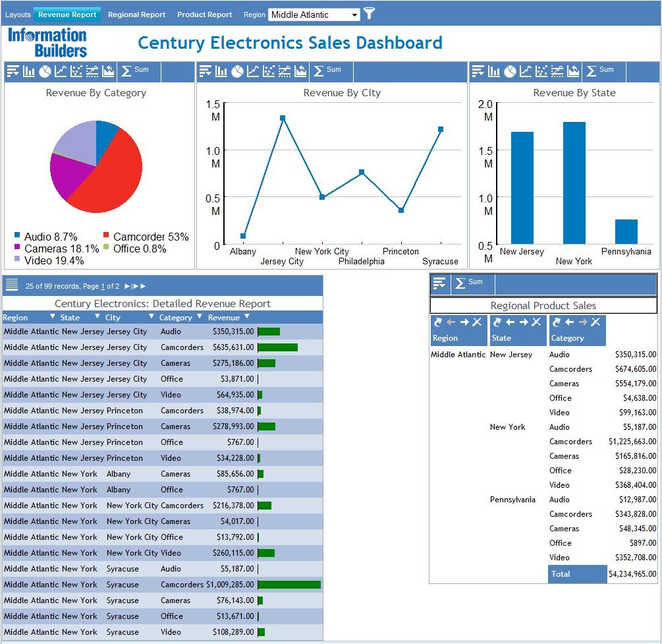Click the Total cell in Regional Product Sales
This screenshot has width=662, height=644.
pyautogui.click(x=577, y=574)
